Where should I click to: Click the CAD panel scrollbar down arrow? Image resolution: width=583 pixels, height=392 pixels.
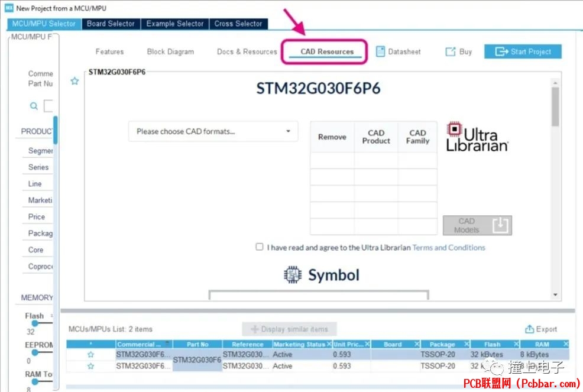(555, 295)
